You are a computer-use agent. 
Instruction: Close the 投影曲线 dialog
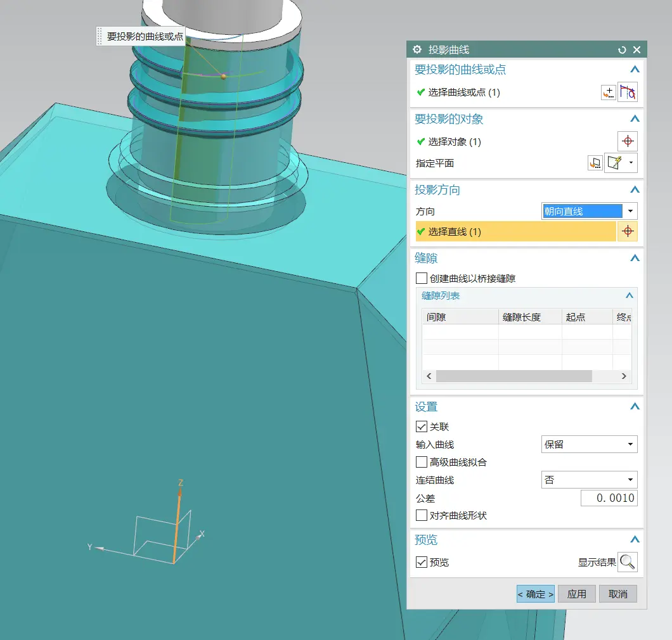click(637, 50)
